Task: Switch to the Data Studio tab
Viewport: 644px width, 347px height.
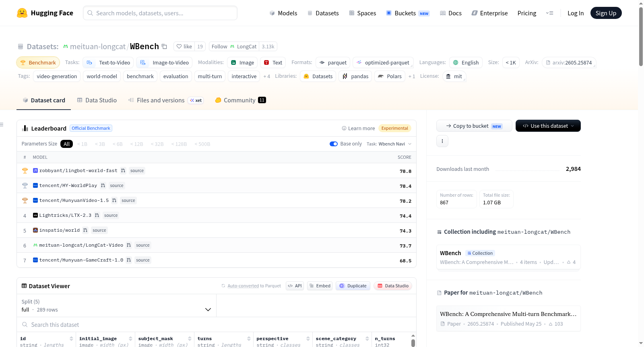Action: [97, 100]
